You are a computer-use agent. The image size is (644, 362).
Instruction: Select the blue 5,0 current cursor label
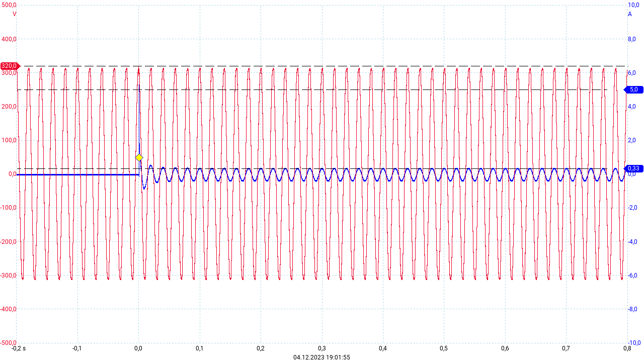(x=633, y=89)
